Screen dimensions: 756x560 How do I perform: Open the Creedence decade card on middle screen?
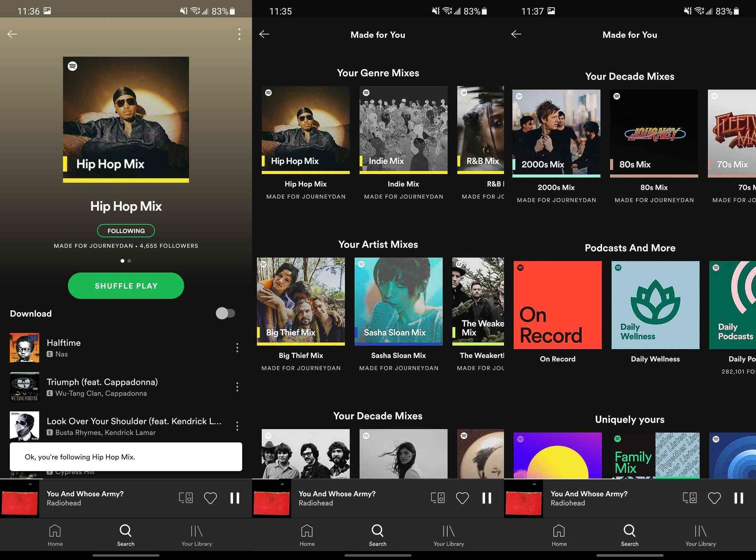pyautogui.click(x=306, y=454)
